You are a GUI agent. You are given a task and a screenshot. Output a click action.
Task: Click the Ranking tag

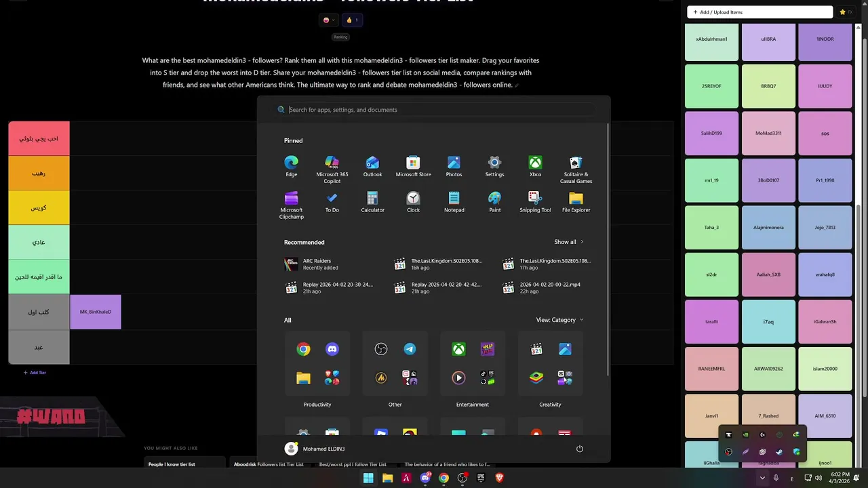pyautogui.click(x=340, y=37)
